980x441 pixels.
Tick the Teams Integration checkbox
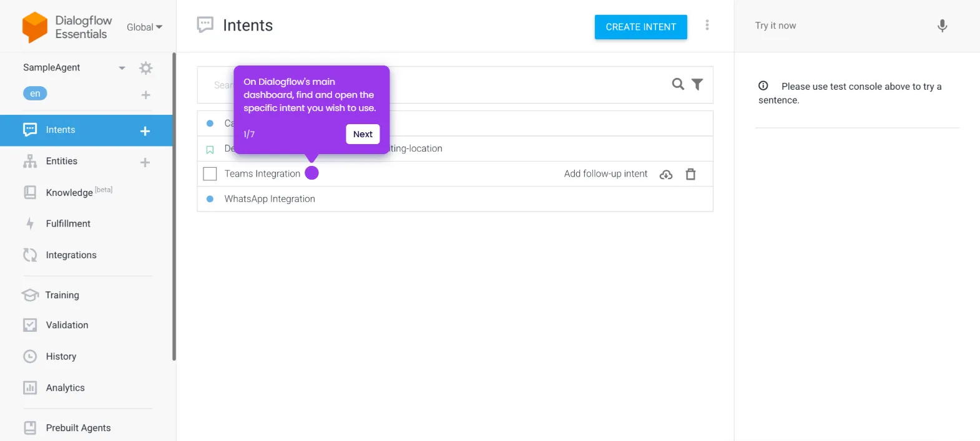coord(210,173)
